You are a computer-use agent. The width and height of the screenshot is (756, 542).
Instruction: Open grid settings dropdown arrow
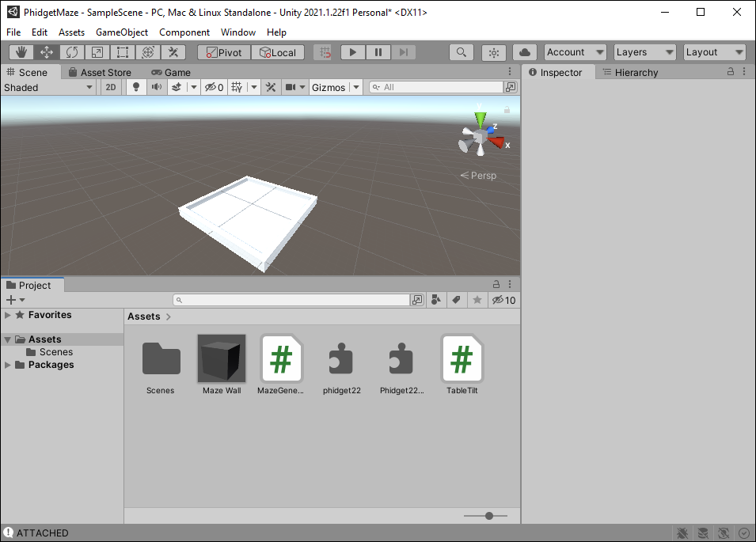pos(254,87)
